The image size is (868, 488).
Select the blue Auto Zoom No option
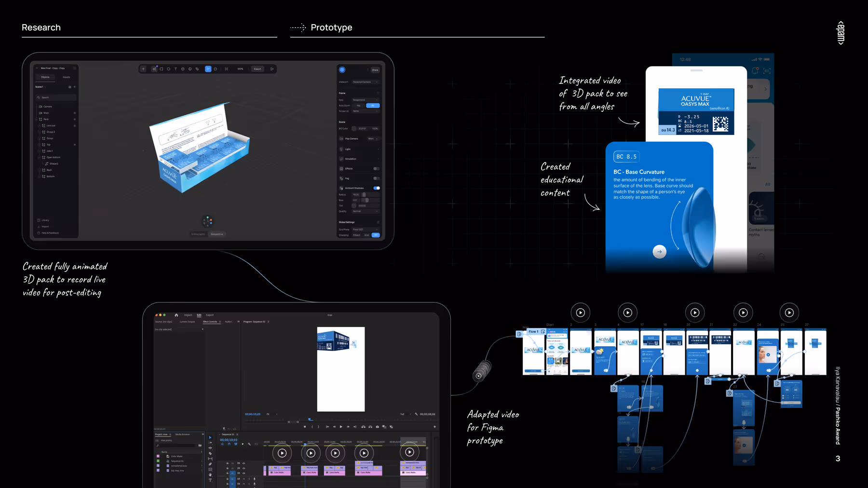pos(373,106)
